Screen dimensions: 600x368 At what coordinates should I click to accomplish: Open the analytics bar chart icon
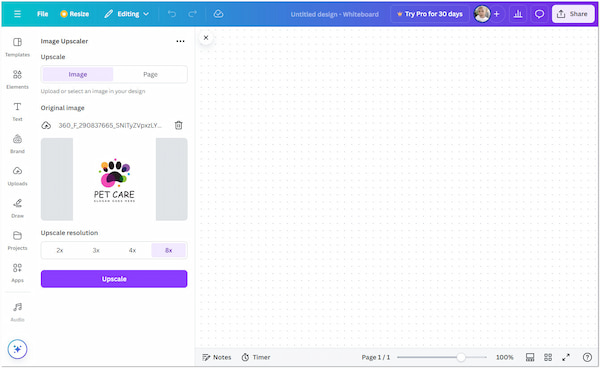518,14
